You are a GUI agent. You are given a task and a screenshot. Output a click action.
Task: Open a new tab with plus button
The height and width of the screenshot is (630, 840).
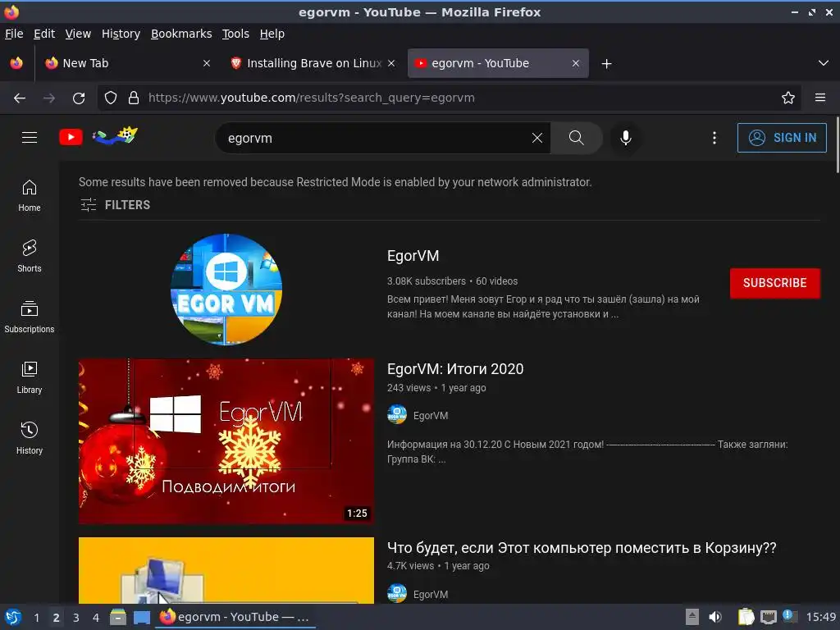click(606, 64)
